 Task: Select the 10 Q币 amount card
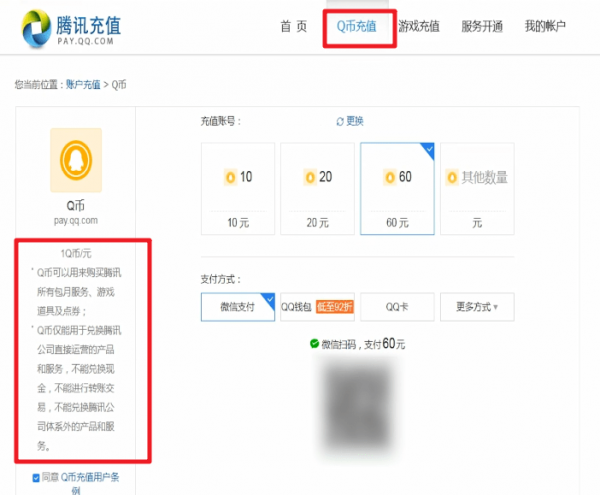pos(238,189)
